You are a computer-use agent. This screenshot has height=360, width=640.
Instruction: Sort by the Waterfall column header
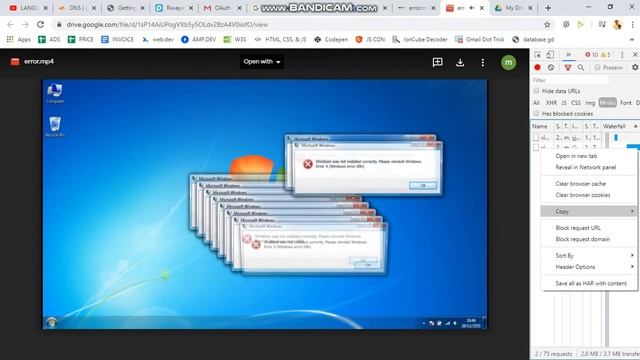(x=620, y=126)
